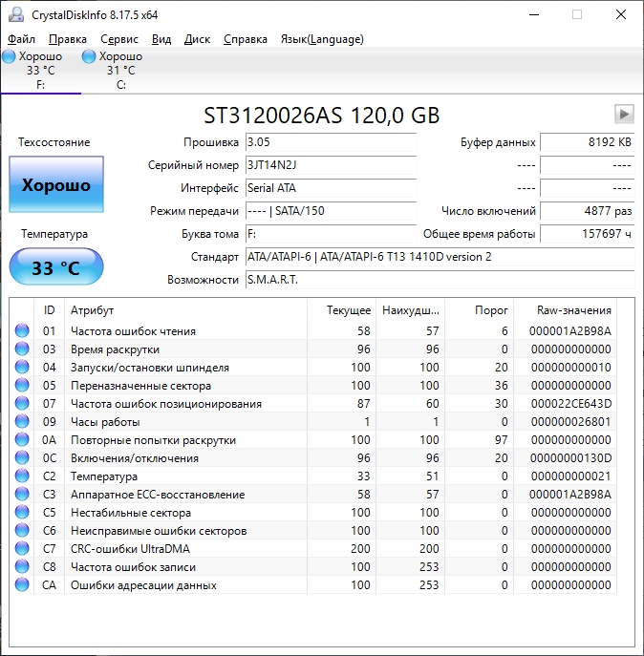Click status orb of attribute 03 row
Image resolution: width=644 pixels, height=656 pixels.
22,349
